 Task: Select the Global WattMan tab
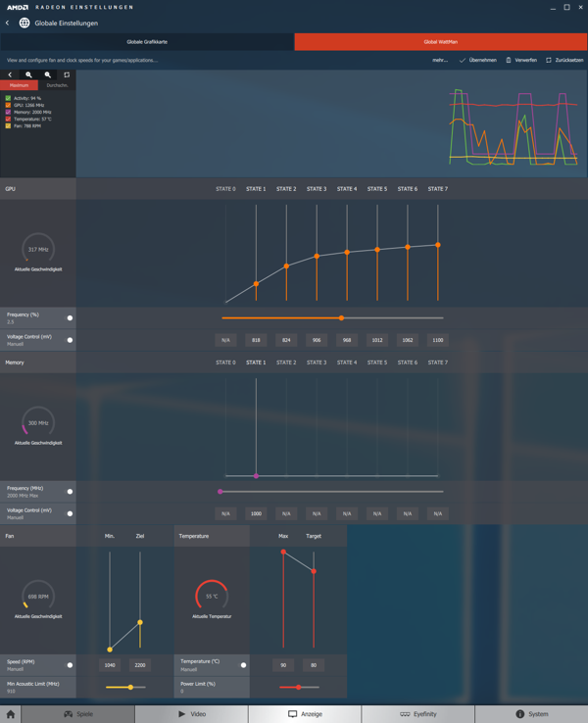tap(441, 41)
